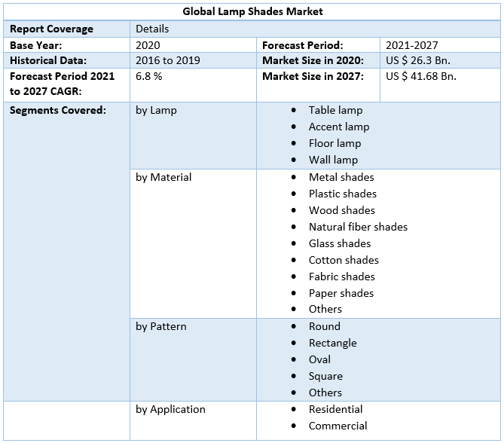Click the 'by Application' segment cell
The image size is (504, 443).
tap(170, 409)
